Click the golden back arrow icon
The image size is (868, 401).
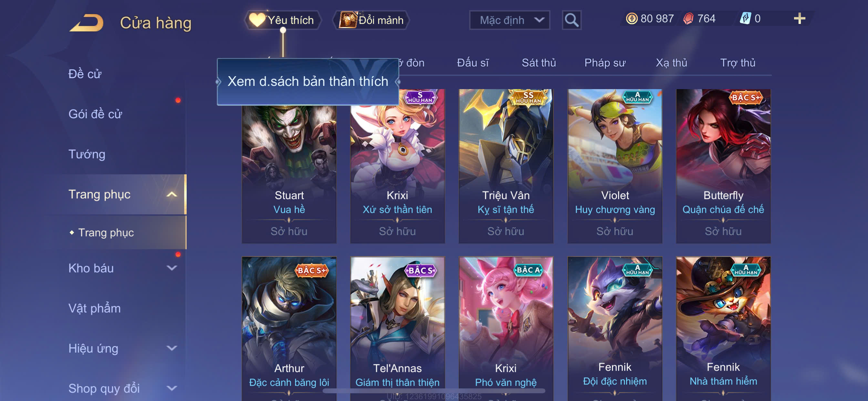pyautogui.click(x=87, y=23)
